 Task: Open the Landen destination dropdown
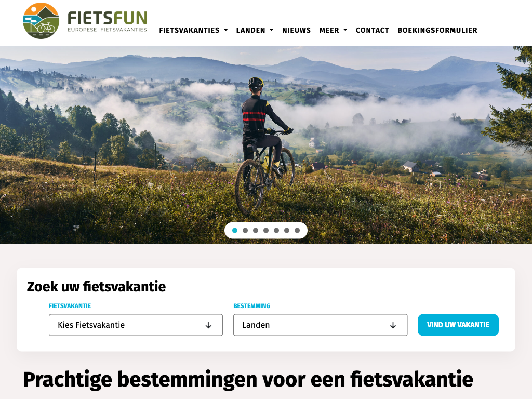pos(320,325)
